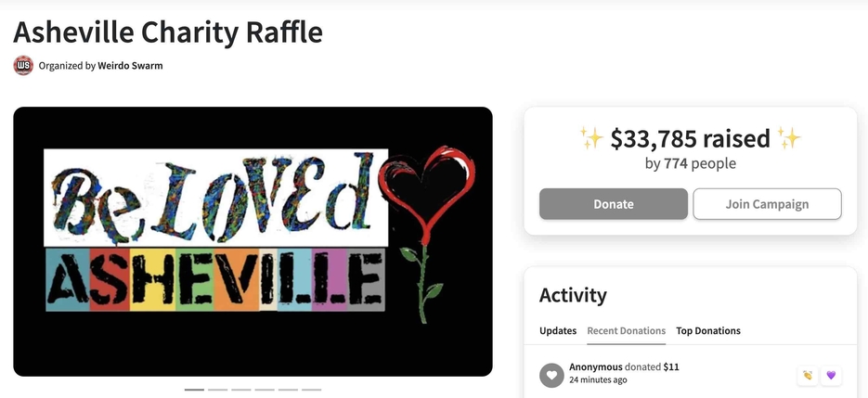Click the Anonymous donated $11 entry
Image resolution: width=868 pixels, height=398 pixels.
(x=624, y=367)
